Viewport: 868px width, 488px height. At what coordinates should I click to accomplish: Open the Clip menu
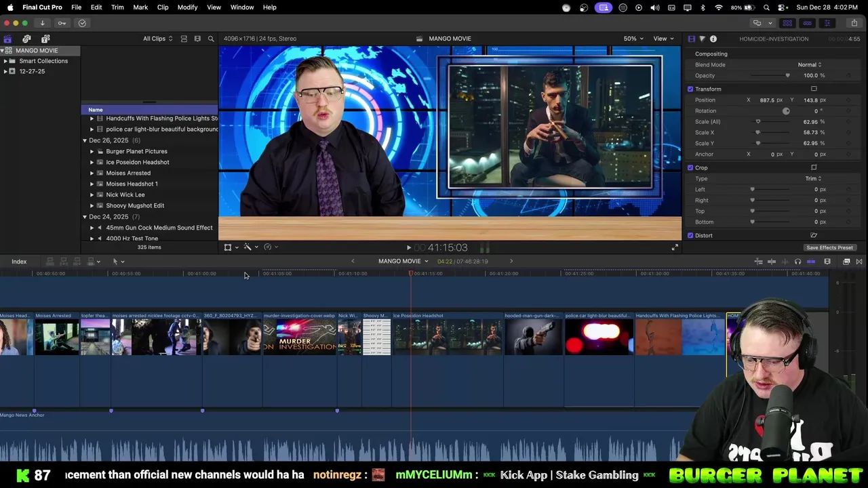[x=163, y=7]
